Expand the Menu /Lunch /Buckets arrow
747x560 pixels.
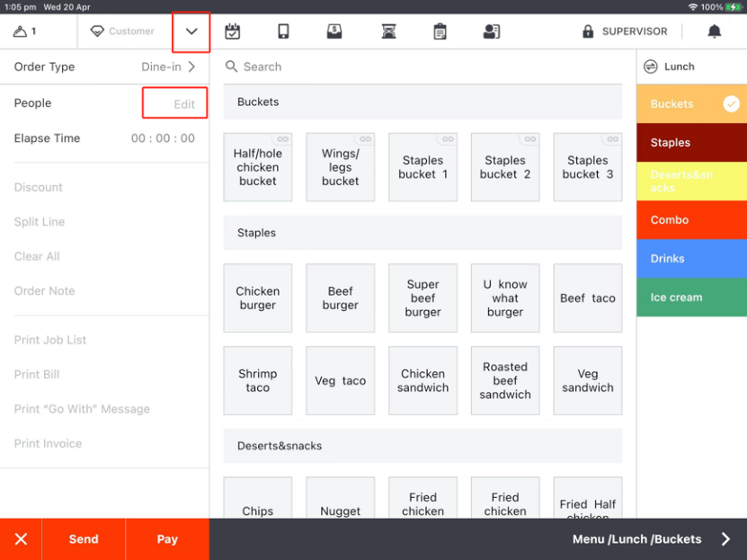tap(725, 539)
